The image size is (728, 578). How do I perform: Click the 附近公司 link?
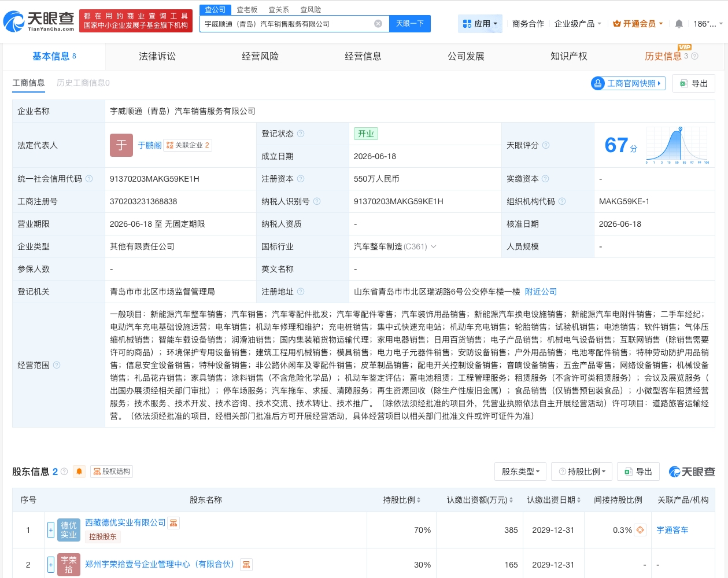tap(541, 292)
